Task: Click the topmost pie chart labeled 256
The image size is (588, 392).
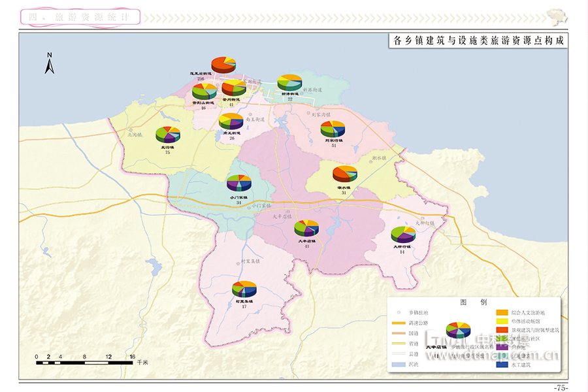Action: [223, 65]
